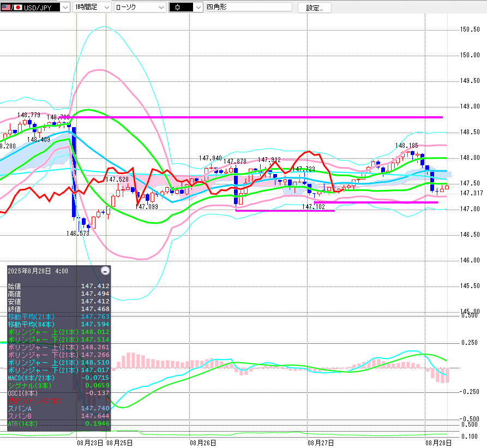The height and width of the screenshot is (448, 487).
Task: Click the 150.50 price axis label
Action: pos(470,29)
